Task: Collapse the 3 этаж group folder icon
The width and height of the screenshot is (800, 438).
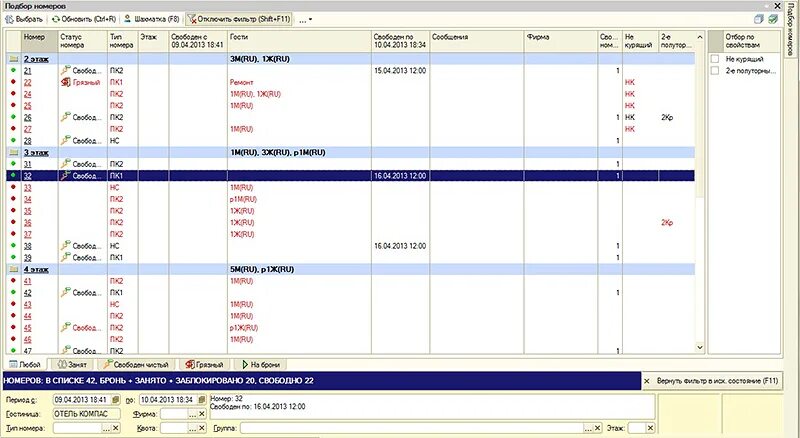Action: tap(13, 152)
